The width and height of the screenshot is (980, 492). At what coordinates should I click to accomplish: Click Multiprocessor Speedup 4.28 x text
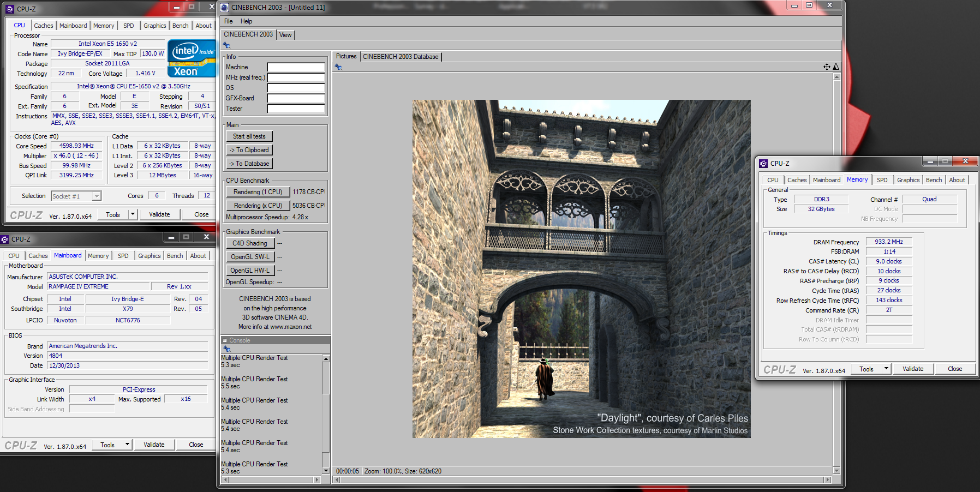[267, 217]
